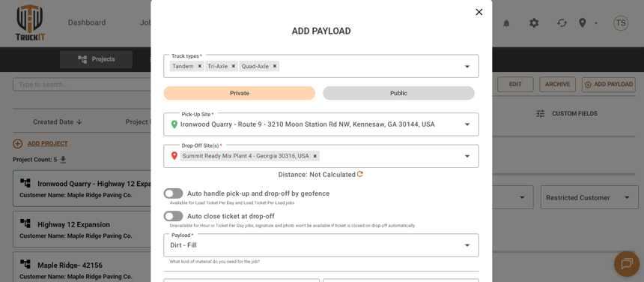This screenshot has width=644, height=282.
Task: Click the EDIT button
Action: pyautogui.click(x=515, y=84)
